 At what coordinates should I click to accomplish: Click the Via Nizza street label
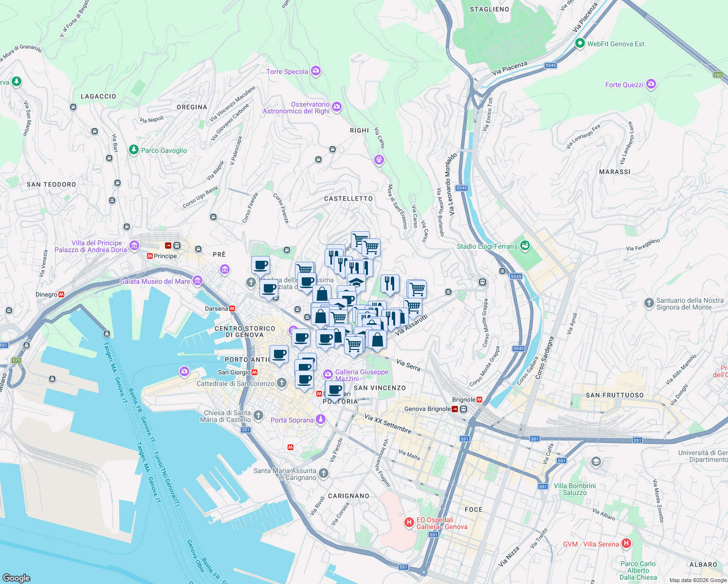pyautogui.click(x=509, y=556)
